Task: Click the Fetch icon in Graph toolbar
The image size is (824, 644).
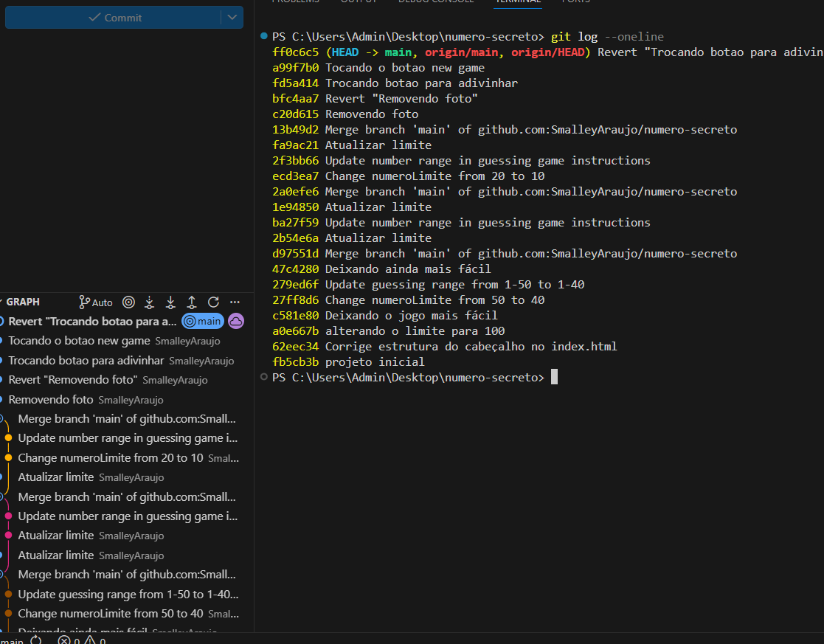Action: (149, 302)
